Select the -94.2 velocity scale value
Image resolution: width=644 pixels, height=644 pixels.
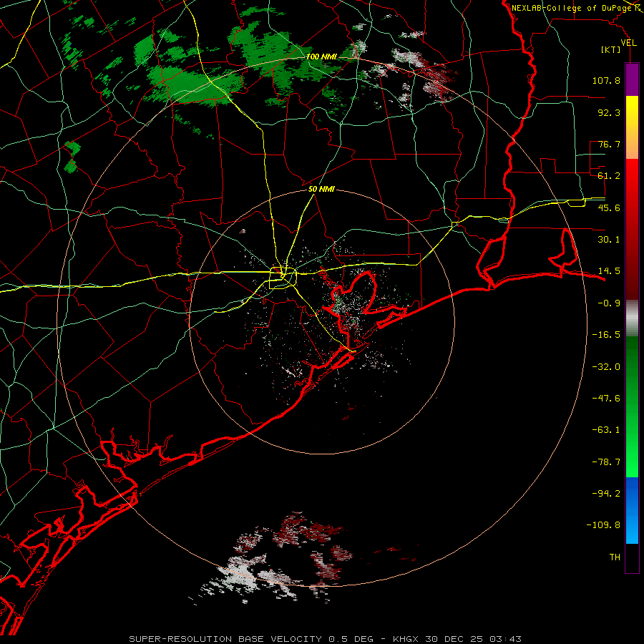pyautogui.click(x=606, y=494)
